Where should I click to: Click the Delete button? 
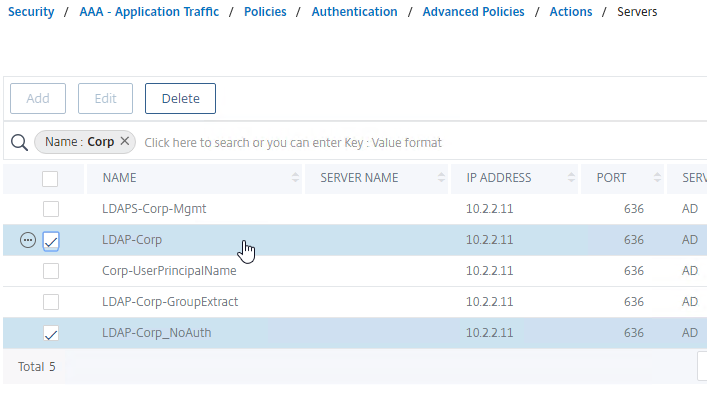click(180, 98)
